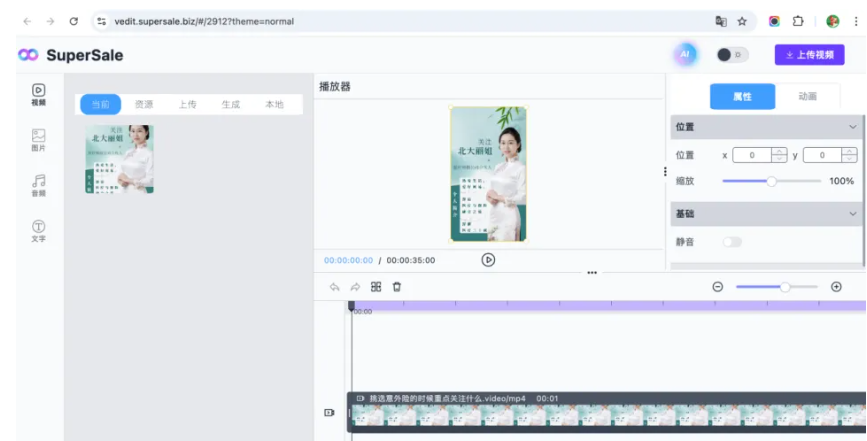Switch to the 动画 tab
This screenshot has width=867, height=441.
click(807, 96)
